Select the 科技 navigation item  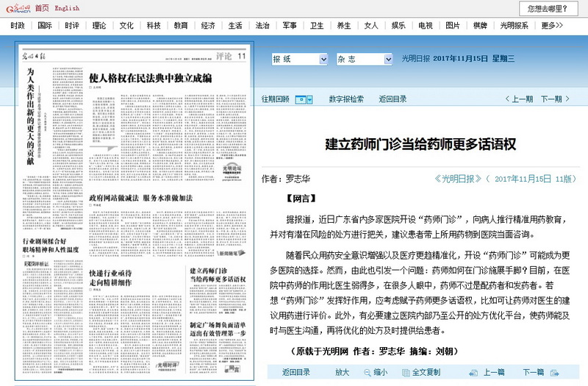point(153,25)
